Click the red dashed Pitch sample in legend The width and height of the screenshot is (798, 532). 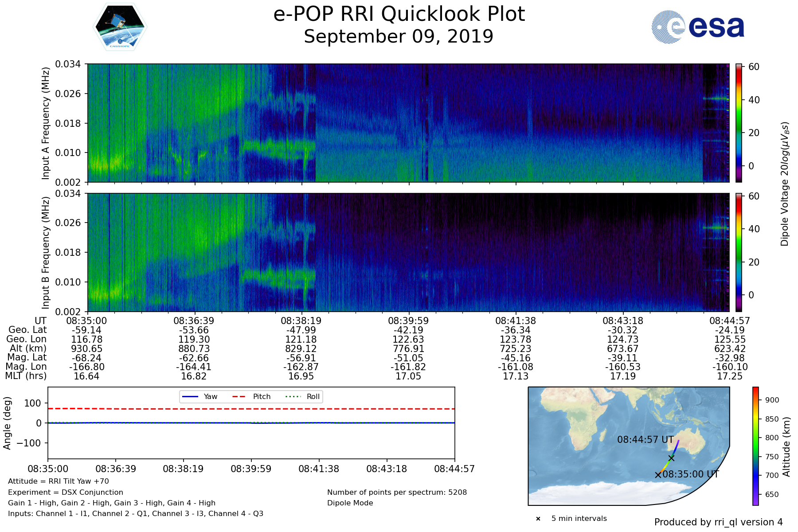point(239,396)
